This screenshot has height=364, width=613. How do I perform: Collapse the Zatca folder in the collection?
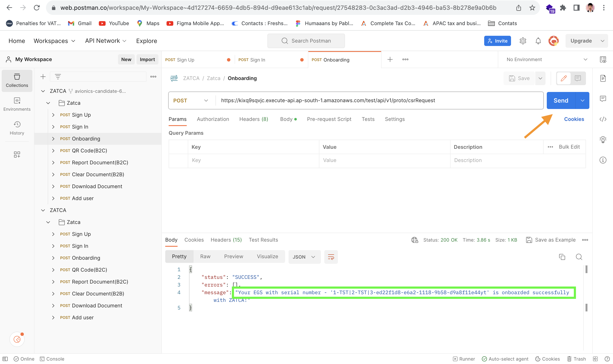(x=48, y=103)
